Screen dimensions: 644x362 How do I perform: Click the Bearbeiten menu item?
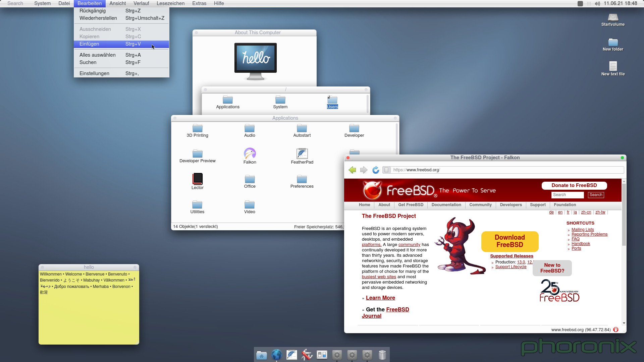pos(89,3)
